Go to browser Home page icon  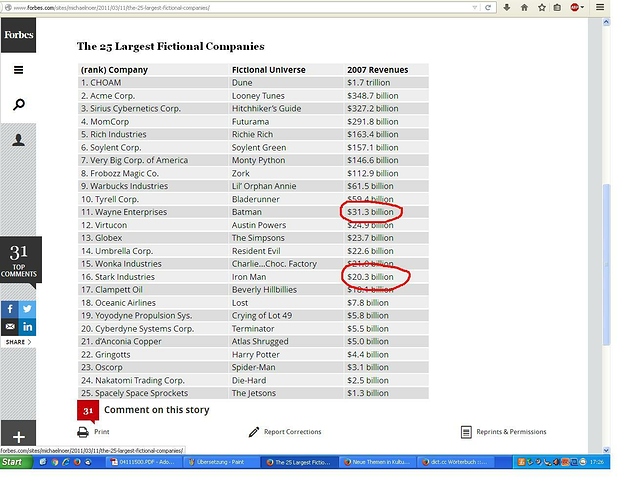tap(524, 7)
